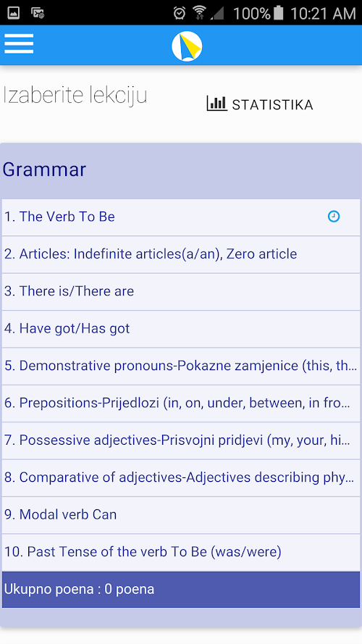
Task: Open lesson 10 Past Tense of To Be
Action: pos(181,553)
